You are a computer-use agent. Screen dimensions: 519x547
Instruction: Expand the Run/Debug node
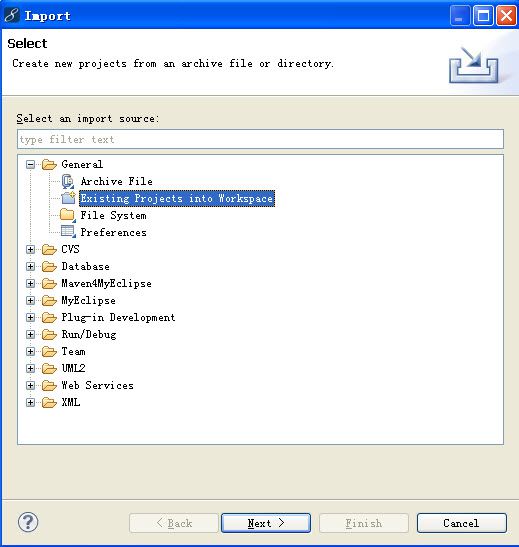[x=30, y=335]
